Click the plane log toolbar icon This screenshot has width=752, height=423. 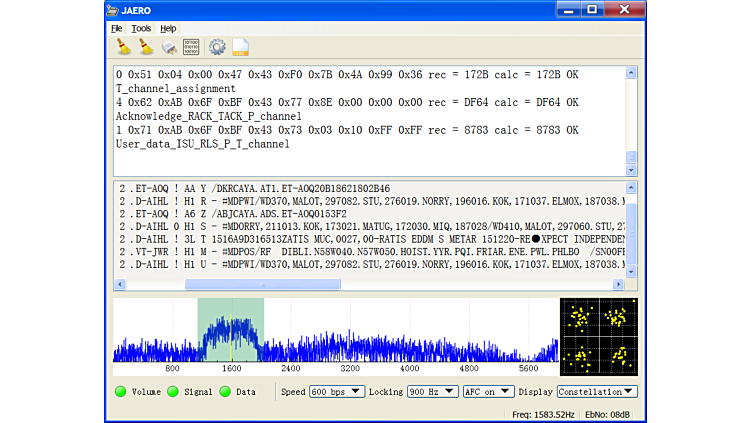pos(169,47)
